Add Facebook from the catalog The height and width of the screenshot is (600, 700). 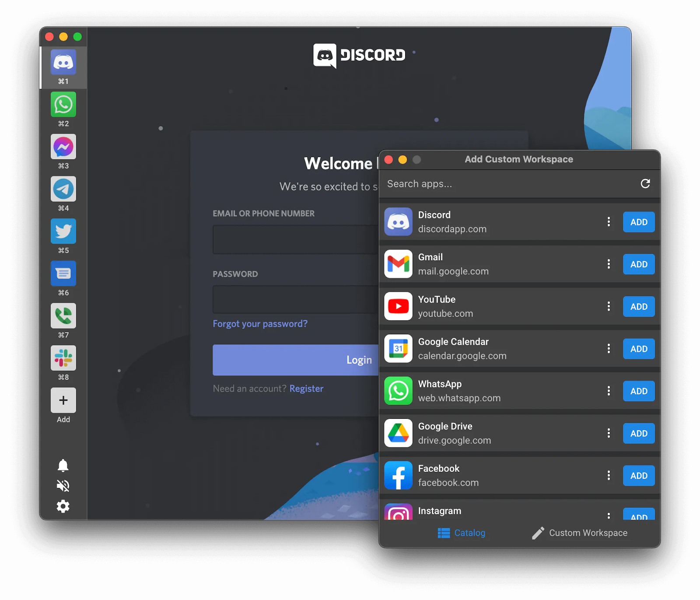point(639,476)
